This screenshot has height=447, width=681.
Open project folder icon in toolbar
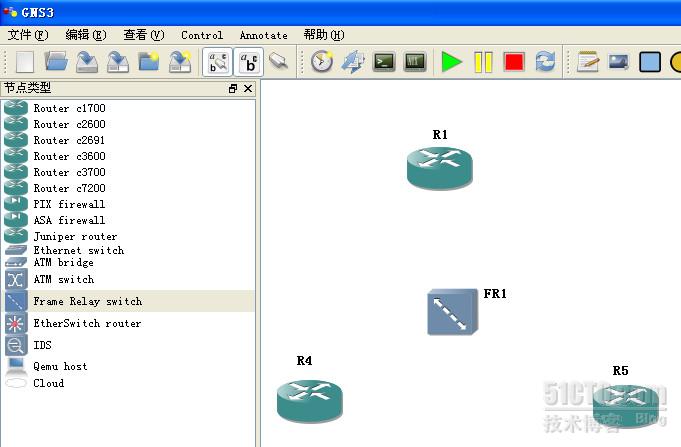point(56,62)
